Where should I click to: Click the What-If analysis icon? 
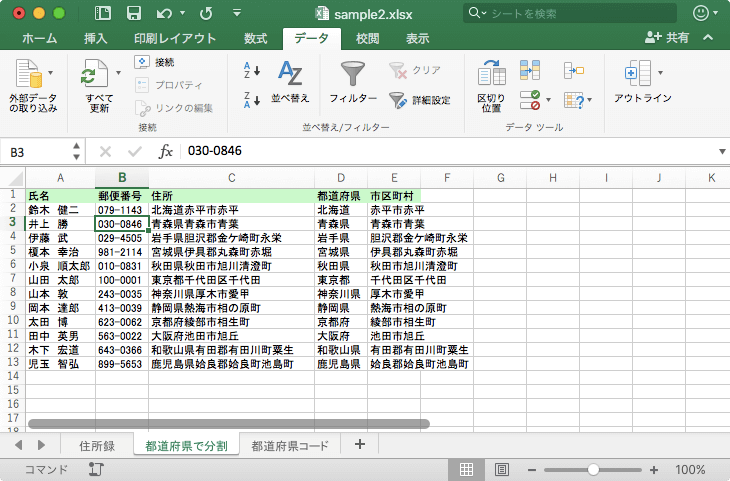[x=574, y=100]
